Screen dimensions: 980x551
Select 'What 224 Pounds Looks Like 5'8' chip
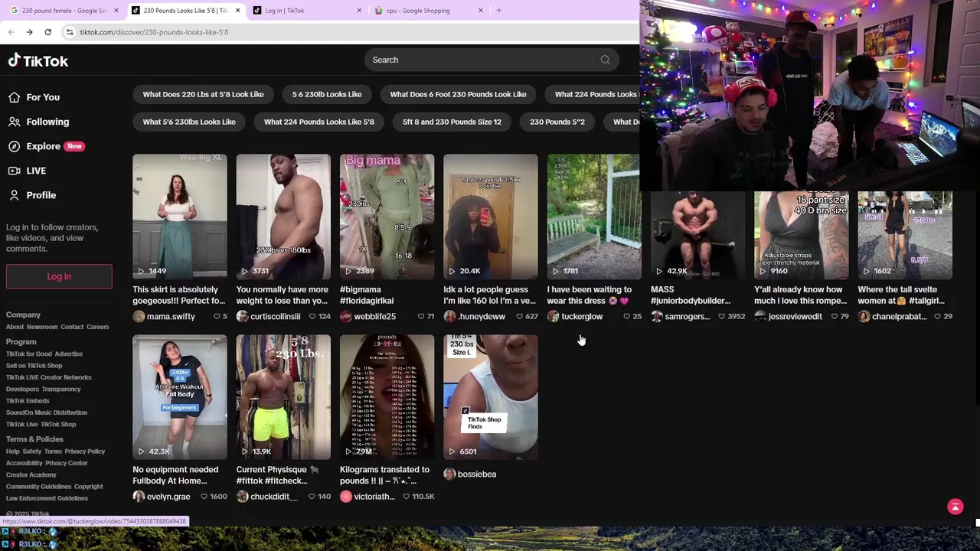coord(319,122)
